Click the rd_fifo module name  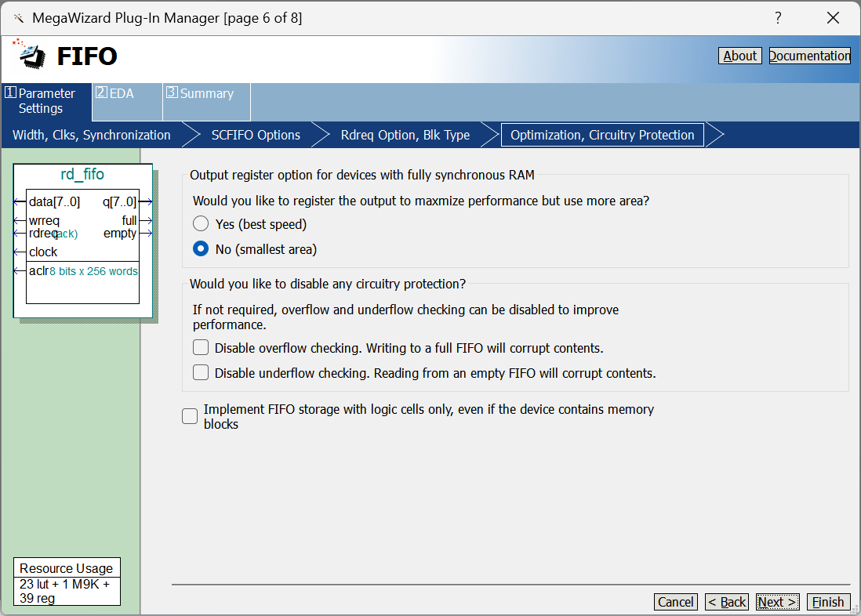[x=82, y=175]
